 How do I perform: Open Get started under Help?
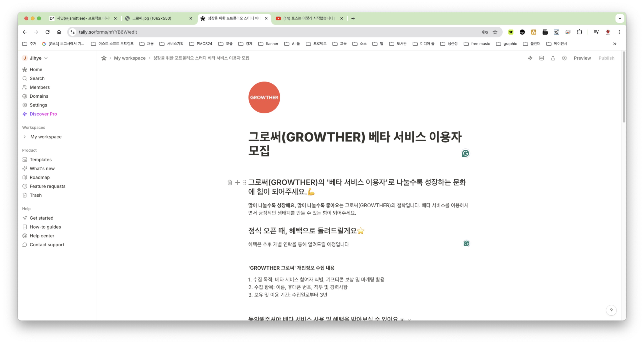[42, 218]
